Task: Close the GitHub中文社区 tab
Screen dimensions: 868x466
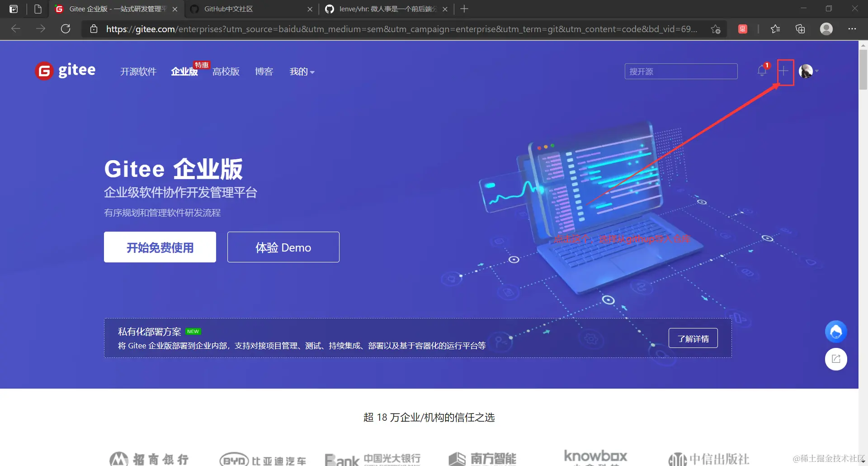Action: pos(310,9)
